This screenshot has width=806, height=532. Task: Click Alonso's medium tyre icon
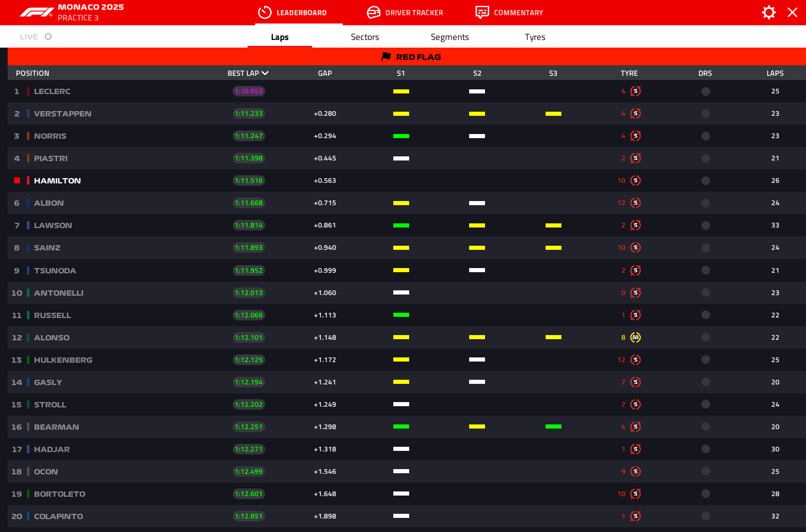[636, 337]
